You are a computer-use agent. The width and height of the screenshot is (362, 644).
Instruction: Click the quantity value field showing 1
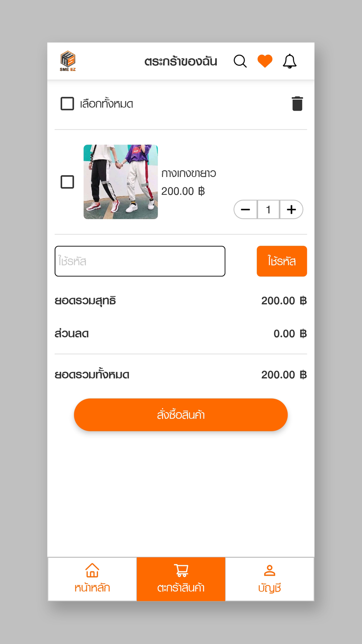[x=268, y=209]
